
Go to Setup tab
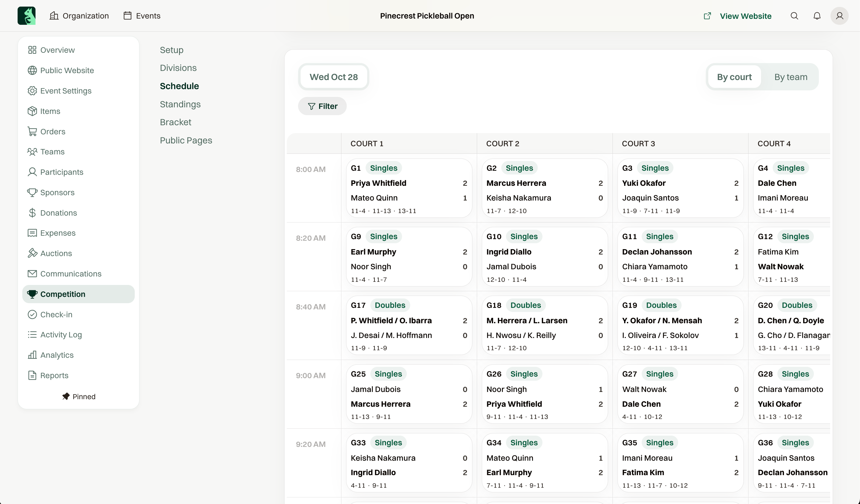(x=171, y=50)
